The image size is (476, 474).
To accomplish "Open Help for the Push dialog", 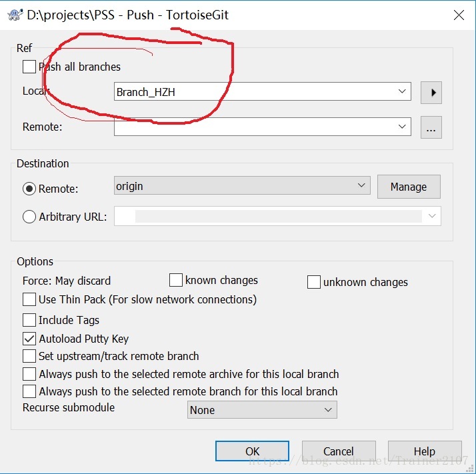I will coord(425,451).
